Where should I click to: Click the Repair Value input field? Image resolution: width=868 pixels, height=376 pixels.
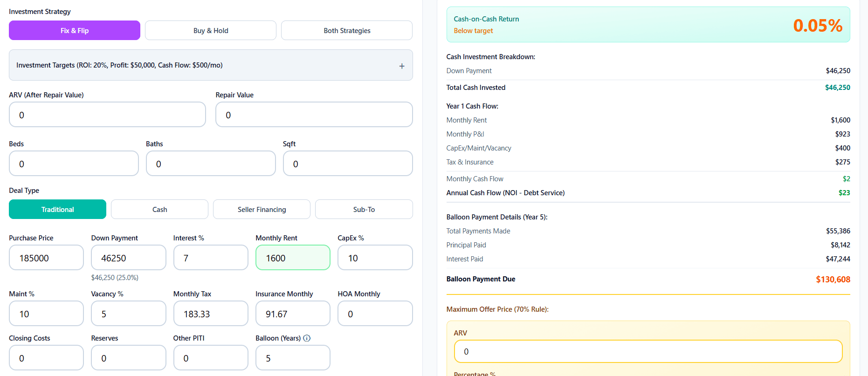(314, 115)
